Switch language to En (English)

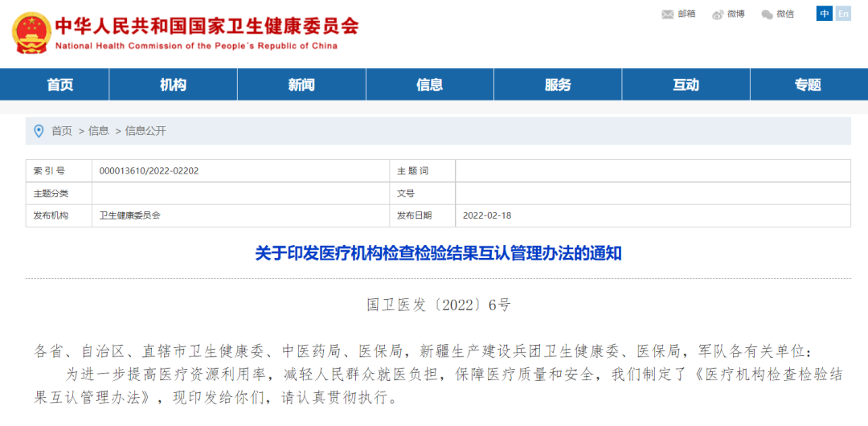[x=842, y=14]
